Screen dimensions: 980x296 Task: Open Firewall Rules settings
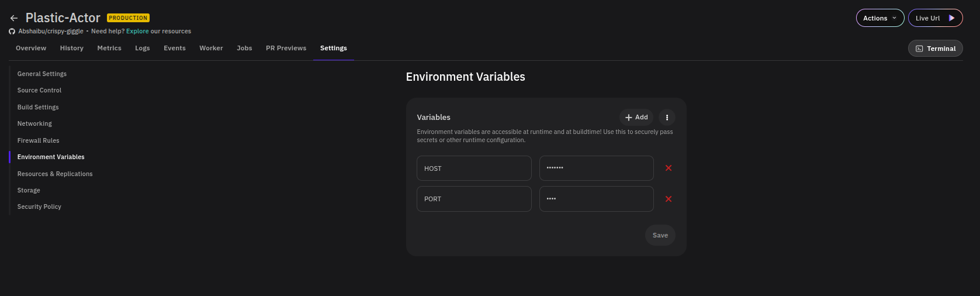[x=39, y=140]
